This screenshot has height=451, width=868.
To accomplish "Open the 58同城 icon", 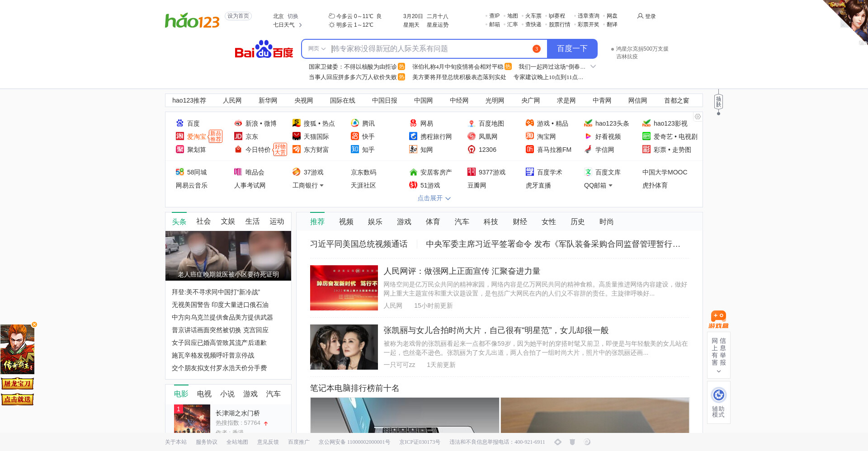I will coord(180,172).
